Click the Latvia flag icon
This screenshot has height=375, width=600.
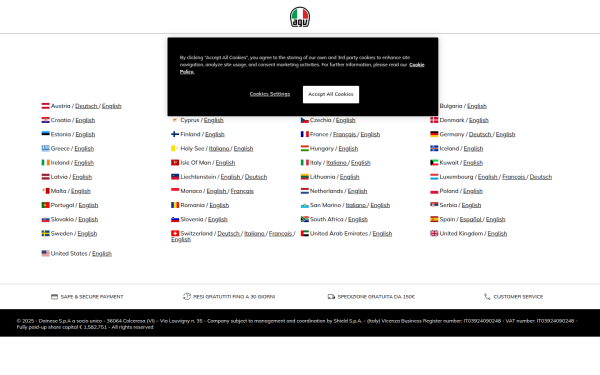click(46, 177)
